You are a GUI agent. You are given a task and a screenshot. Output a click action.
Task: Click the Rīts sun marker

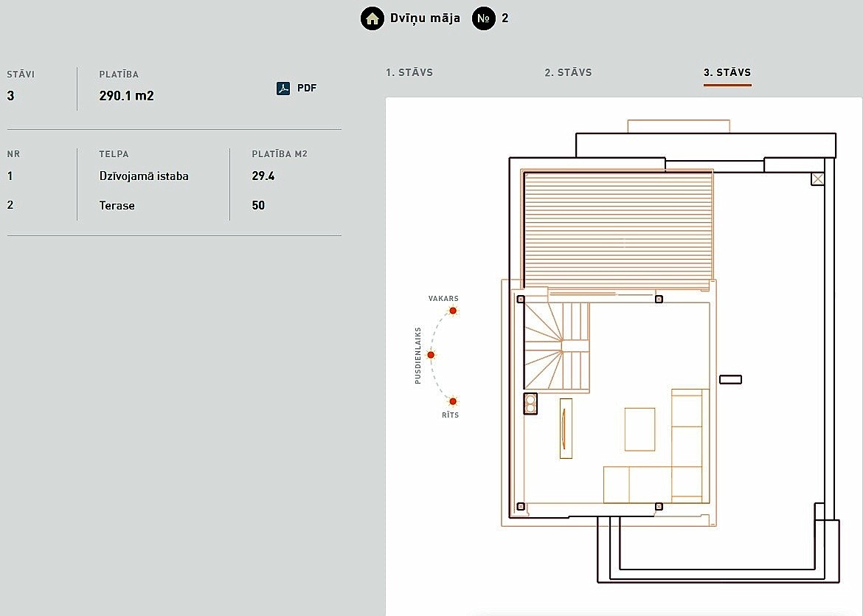tap(453, 401)
